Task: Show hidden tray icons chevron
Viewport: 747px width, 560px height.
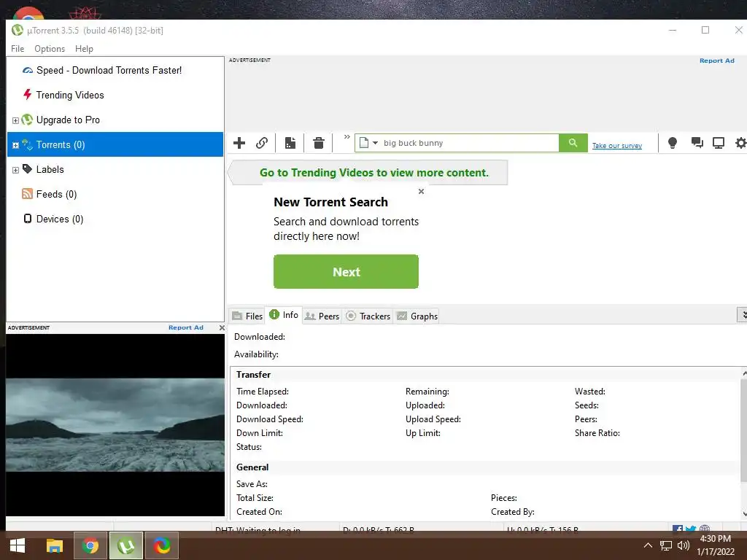Action: pyautogui.click(x=648, y=545)
